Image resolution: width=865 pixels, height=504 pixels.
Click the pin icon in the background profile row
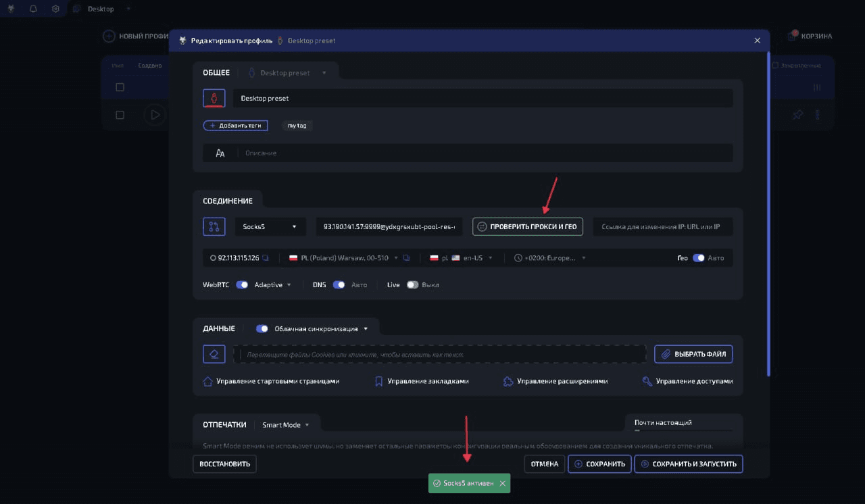(x=798, y=115)
